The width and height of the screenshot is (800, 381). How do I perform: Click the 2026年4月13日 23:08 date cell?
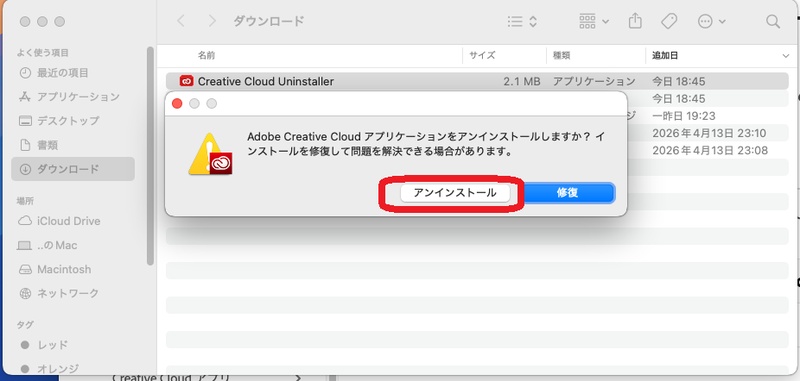coord(710,150)
